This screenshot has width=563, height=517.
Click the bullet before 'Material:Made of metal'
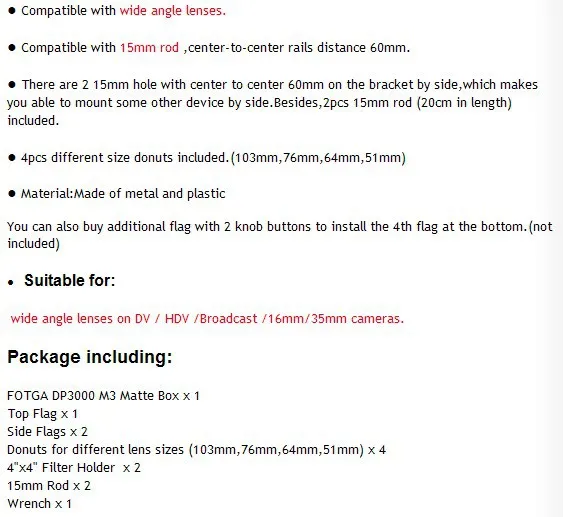[x=12, y=194]
